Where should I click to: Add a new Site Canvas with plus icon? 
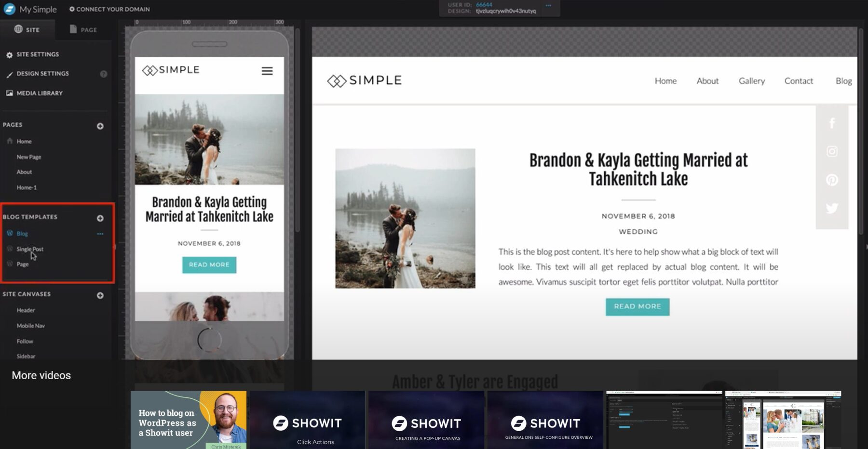coord(99,295)
